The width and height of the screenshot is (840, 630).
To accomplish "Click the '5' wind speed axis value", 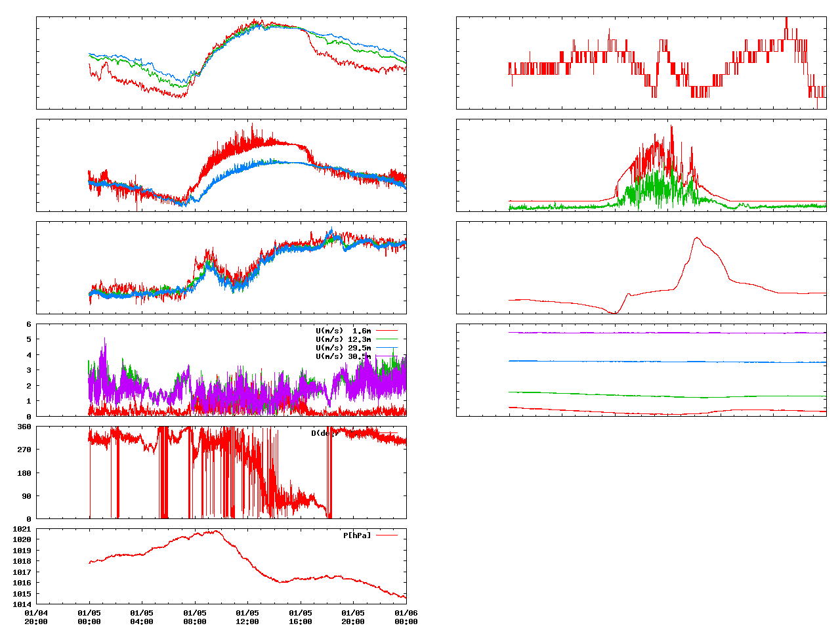I will coord(29,339).
